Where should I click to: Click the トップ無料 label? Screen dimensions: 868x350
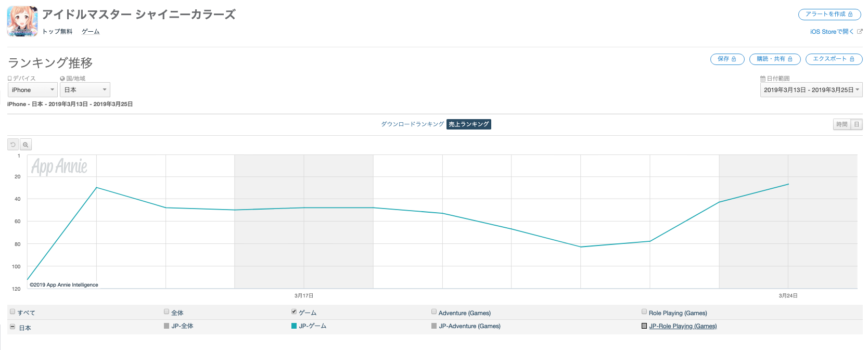pyautogui.click(x=57, y=32)
